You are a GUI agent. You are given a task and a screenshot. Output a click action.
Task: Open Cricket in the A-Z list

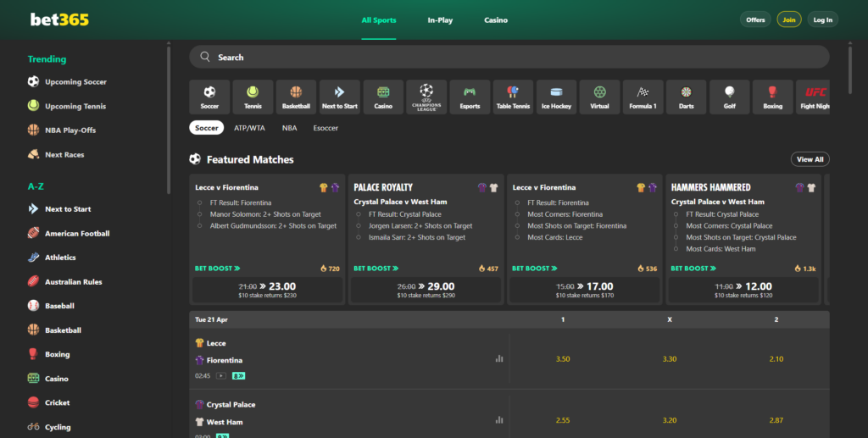(57, 402)
